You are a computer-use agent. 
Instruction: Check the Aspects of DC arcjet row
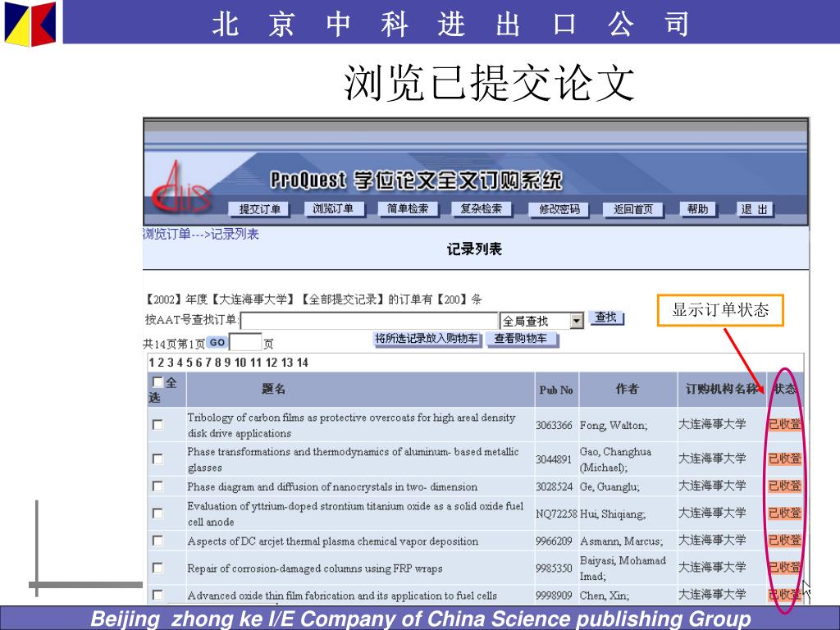157,541
